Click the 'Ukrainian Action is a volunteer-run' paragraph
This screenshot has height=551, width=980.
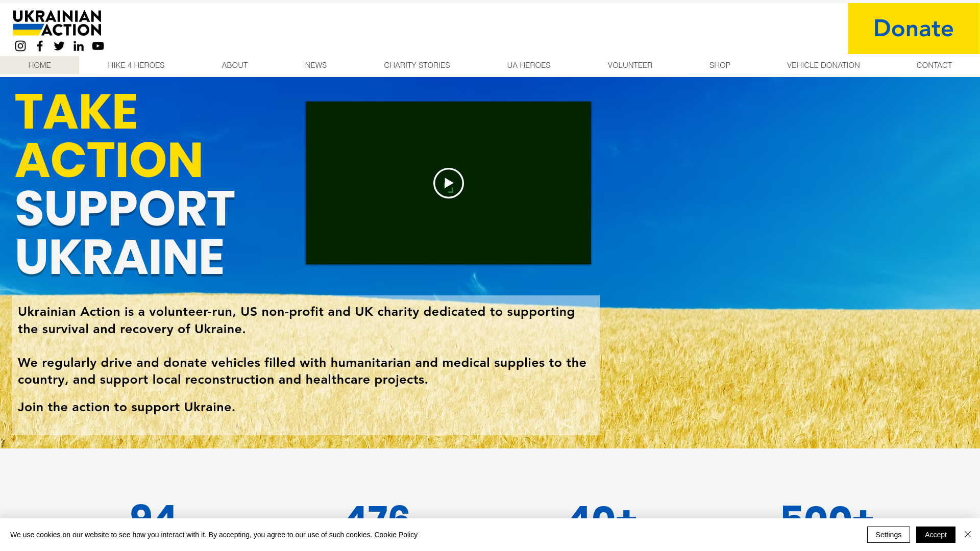tap(296, 320)
